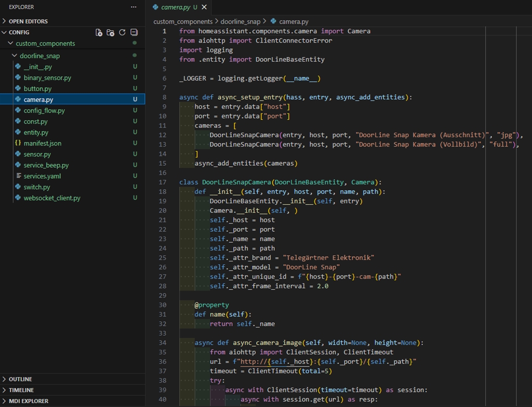Click the manifest.json braces file icon
This screenshot has width=532, height=407.
[x=18, y=143]
